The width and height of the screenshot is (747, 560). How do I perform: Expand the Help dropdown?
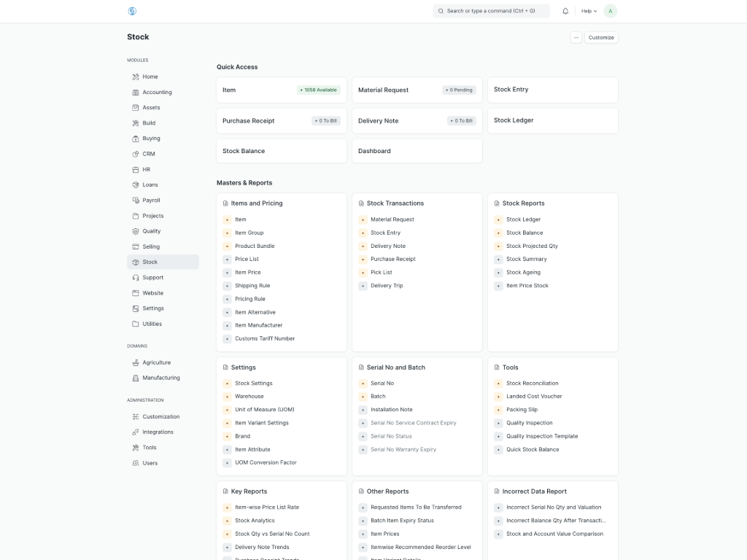click(589, 11)
